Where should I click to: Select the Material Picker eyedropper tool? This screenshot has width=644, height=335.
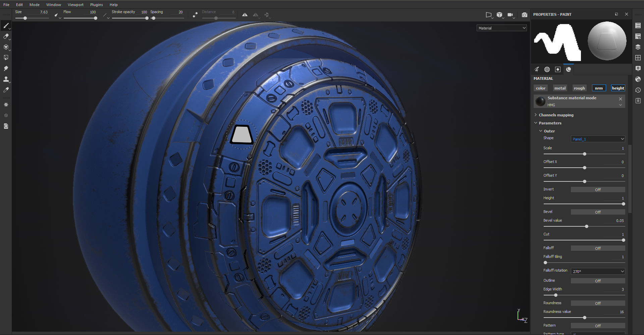[x=6, y=90]
